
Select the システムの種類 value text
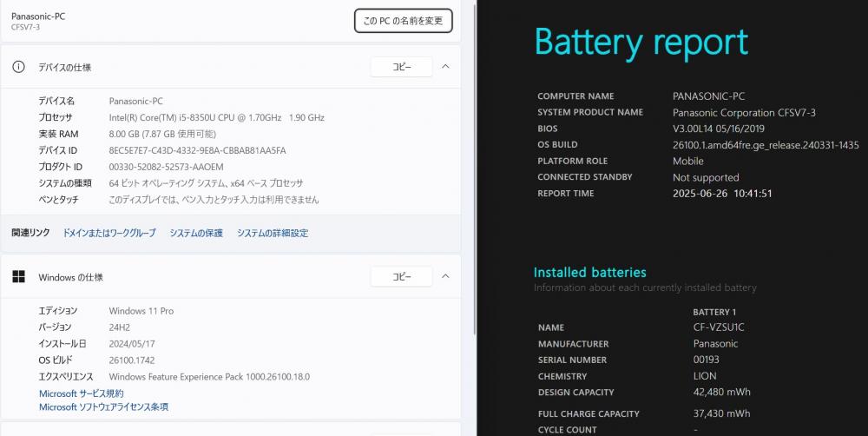206,183
